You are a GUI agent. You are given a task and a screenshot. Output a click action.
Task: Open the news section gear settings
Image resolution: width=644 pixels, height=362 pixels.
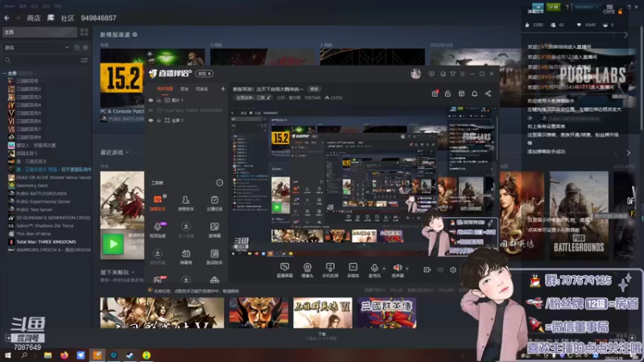[x=134, y=35]
